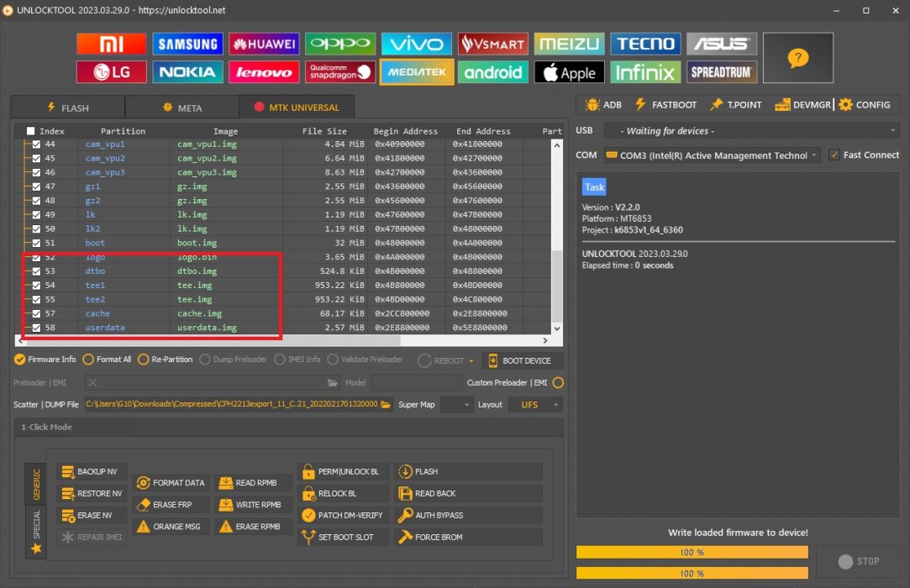Pick the Vivo brand icon
Viewport: 910px width, 588px height.
click(x=417, y=44)
